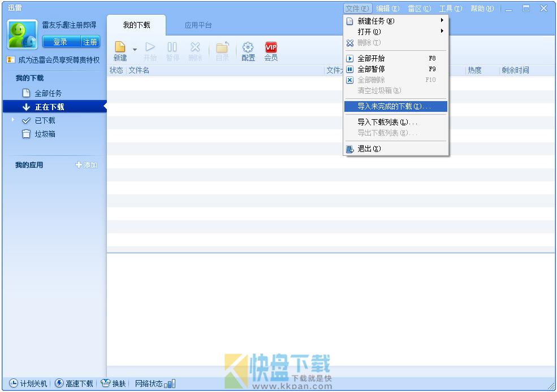
Task: Open the 文件(F) menu
Action: [357, 8]
